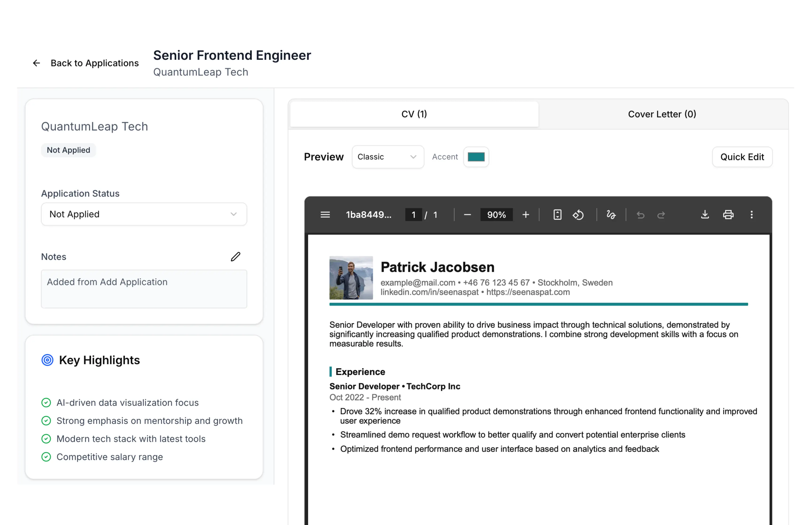Expand the Application Status dropdown

(144, 214)
